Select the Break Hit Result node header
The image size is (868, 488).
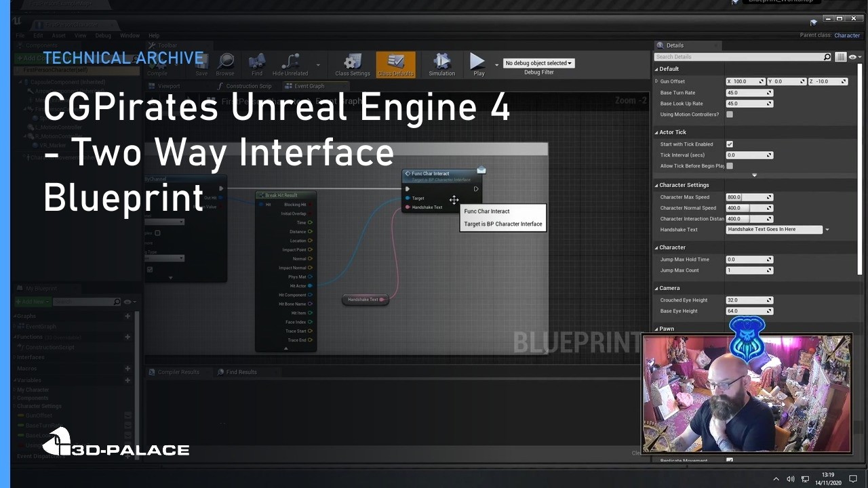[285, 195]
